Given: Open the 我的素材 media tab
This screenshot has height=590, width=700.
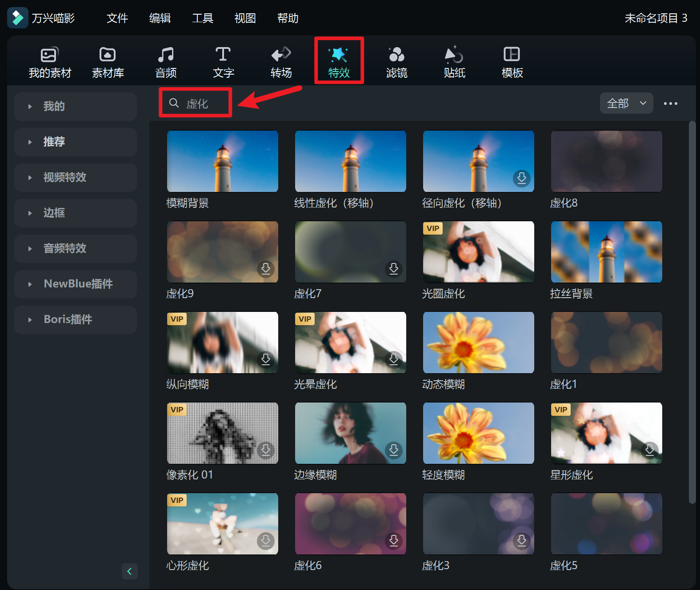Looking at the screenshot, I should point(50,62).
